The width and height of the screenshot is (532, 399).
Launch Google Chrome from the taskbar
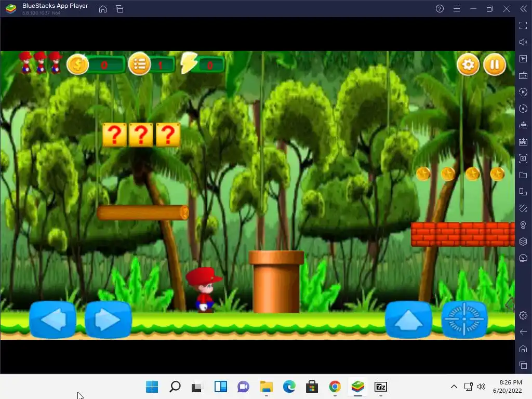pos(335,387)
